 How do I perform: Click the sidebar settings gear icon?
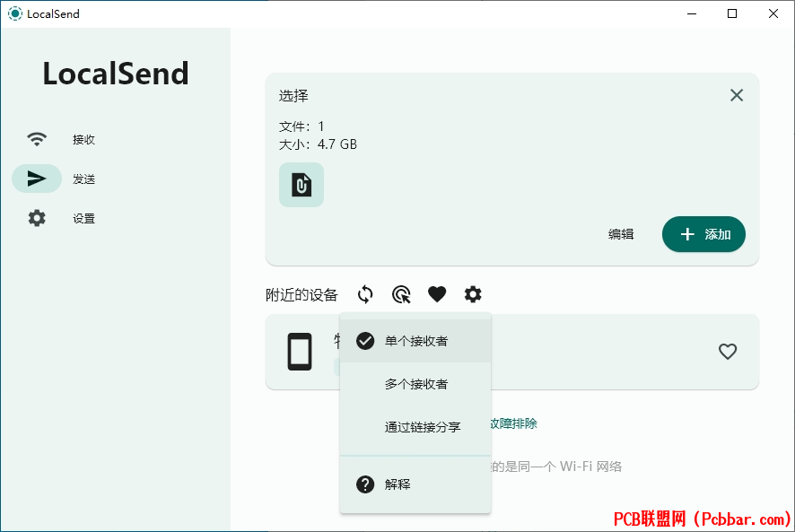coord(37,218)
